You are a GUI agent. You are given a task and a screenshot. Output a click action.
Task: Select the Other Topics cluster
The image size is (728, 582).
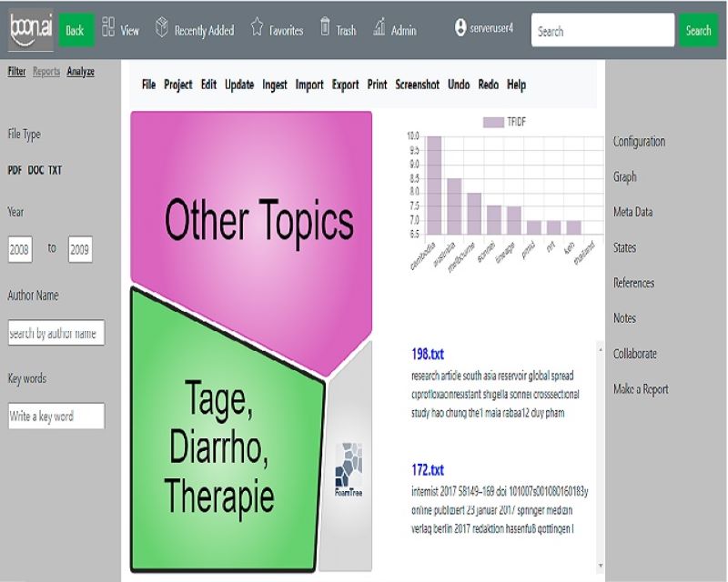click(258, 220)
